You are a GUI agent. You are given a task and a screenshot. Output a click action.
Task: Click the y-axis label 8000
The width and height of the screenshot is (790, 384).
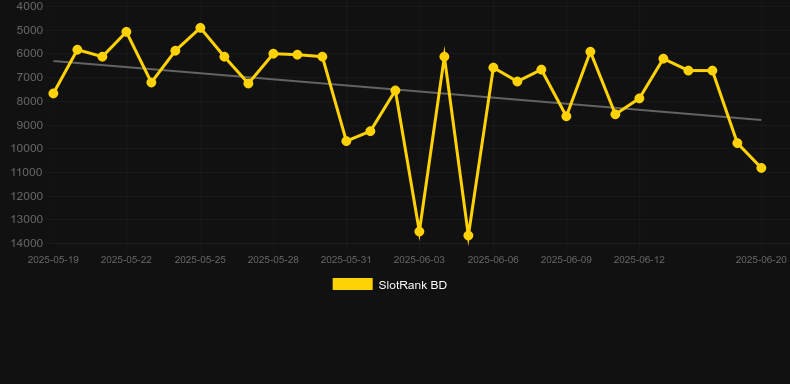[30, 101]
